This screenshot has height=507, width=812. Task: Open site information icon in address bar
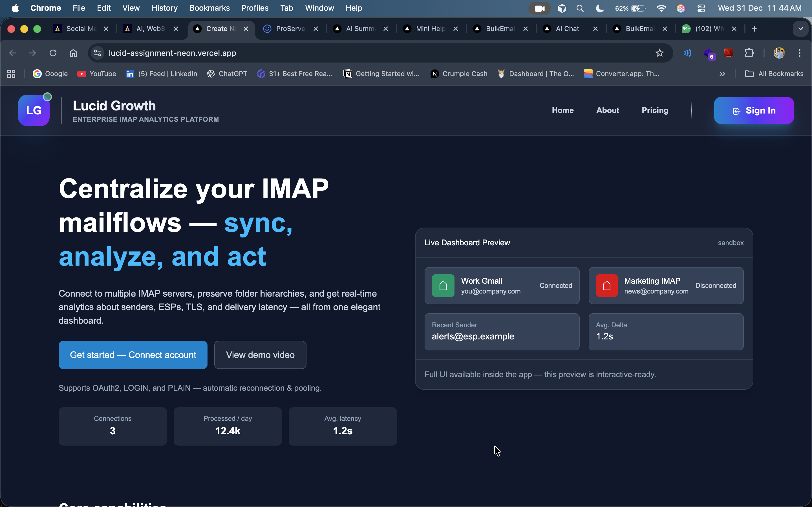point(98,53)
